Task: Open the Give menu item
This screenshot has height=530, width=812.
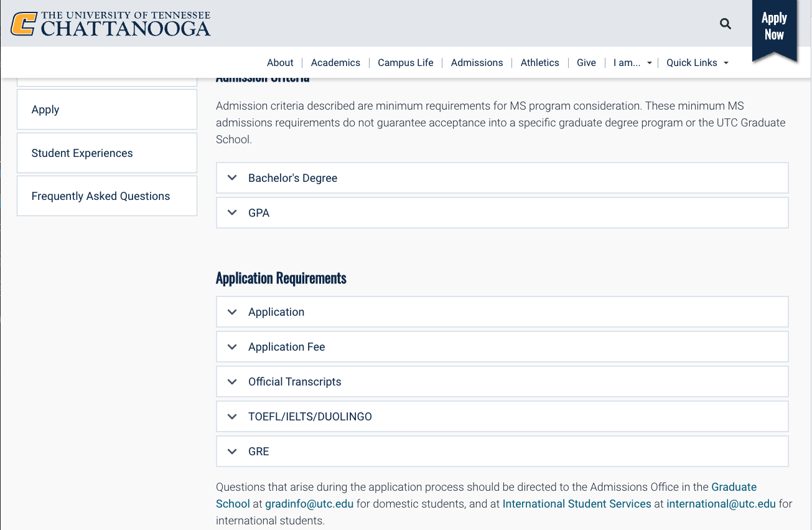Action: click(586, 62)
